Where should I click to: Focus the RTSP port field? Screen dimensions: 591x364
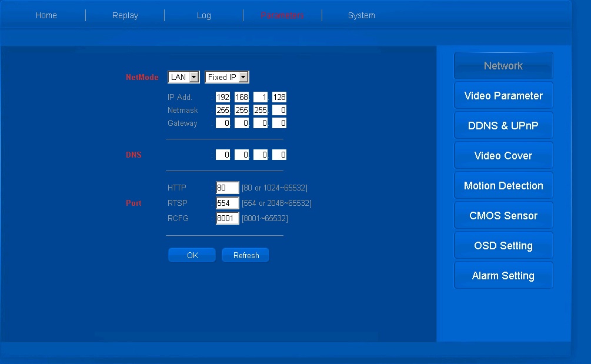[228, 203]
